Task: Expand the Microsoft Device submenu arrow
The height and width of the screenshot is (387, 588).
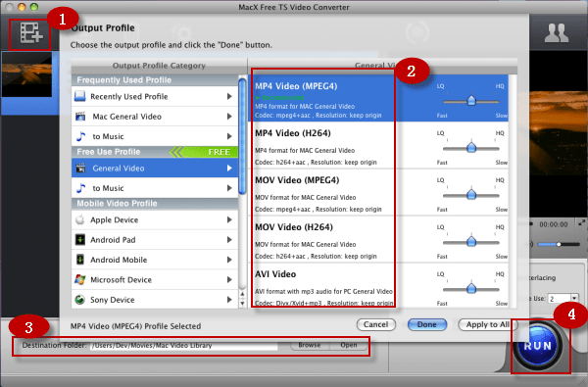Action: [x=229, y=279]
